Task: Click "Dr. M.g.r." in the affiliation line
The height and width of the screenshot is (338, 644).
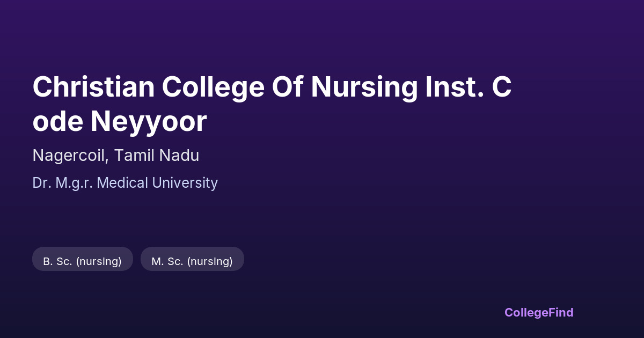Action: point(63,183)
